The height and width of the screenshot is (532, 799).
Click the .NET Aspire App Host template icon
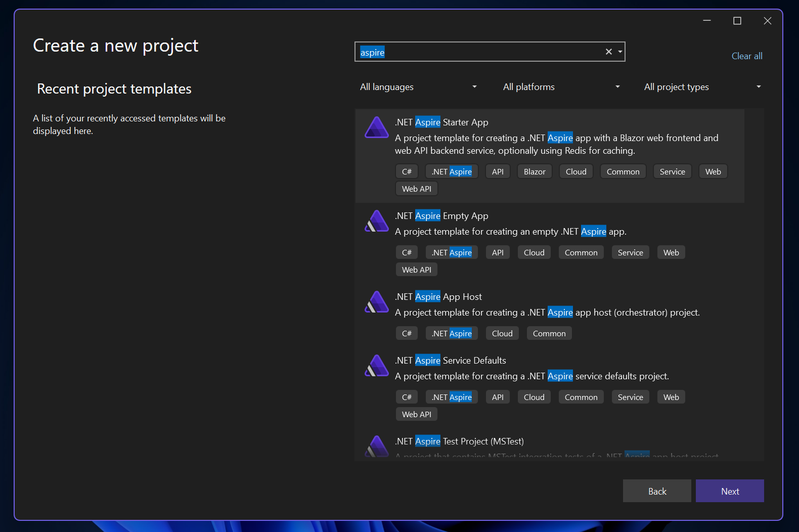click(x=377, y=302)
